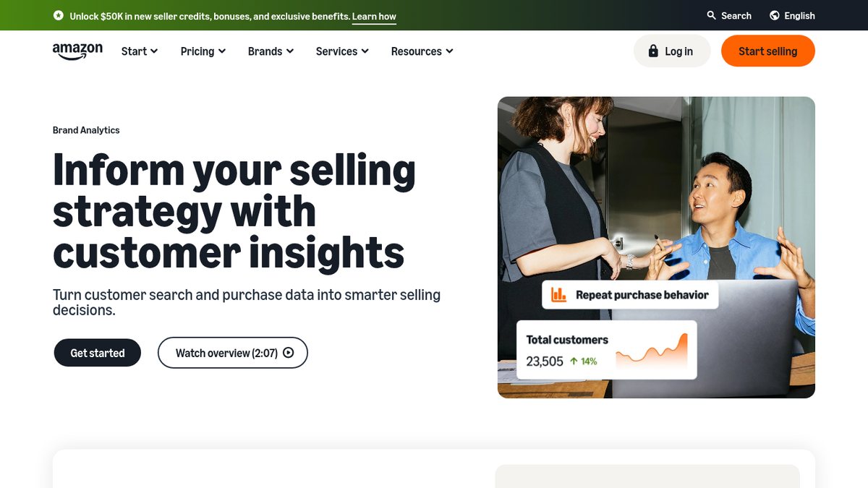Click the Start selling button

(768, 51)
